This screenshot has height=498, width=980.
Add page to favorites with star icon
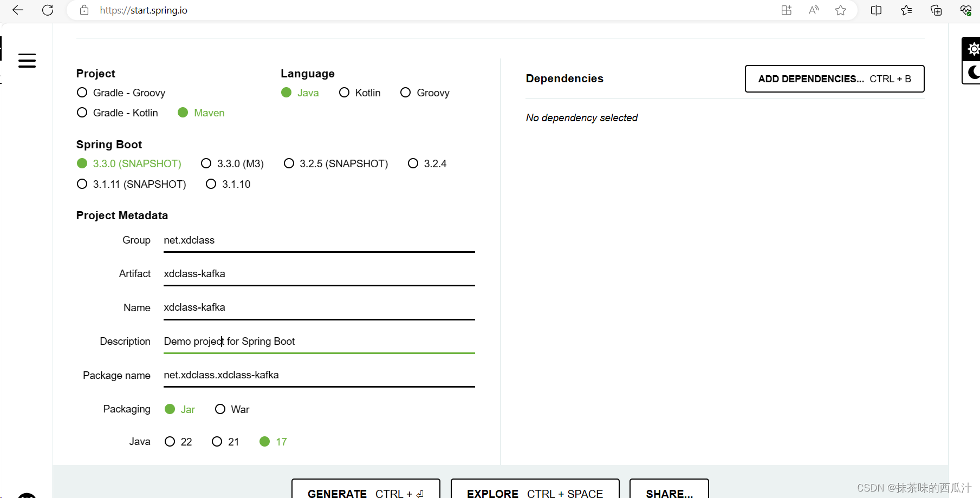click(x=841, y=10)
